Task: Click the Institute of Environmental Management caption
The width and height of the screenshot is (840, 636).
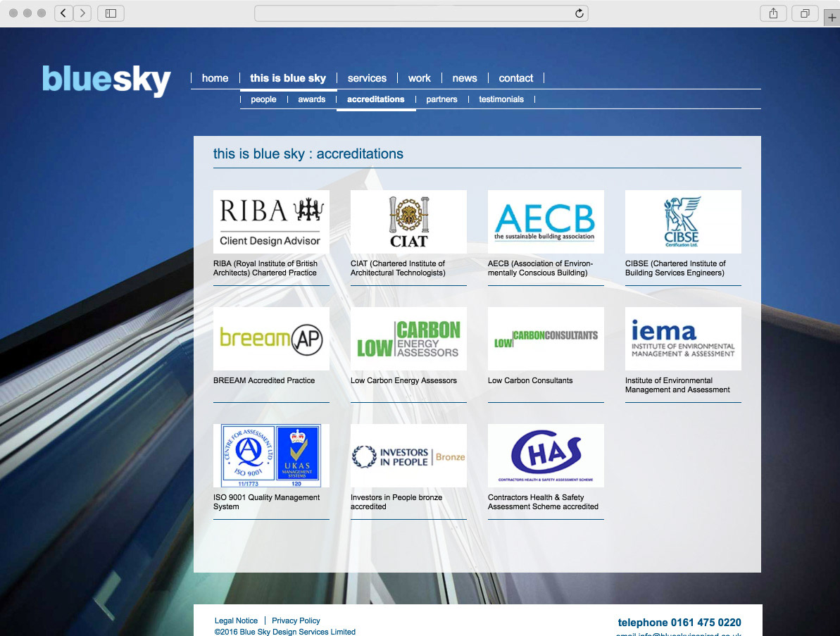Action: [677, 385]
